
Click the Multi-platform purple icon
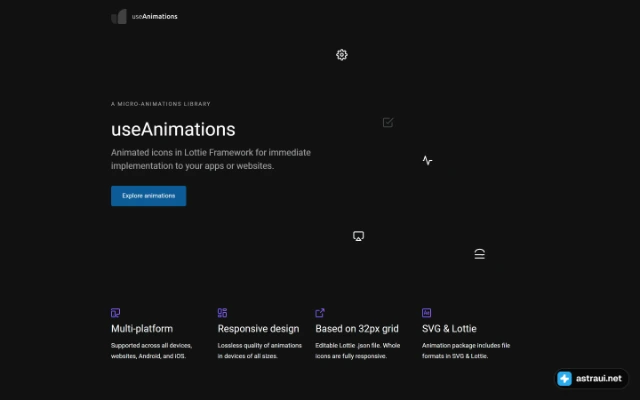point(116,313)
